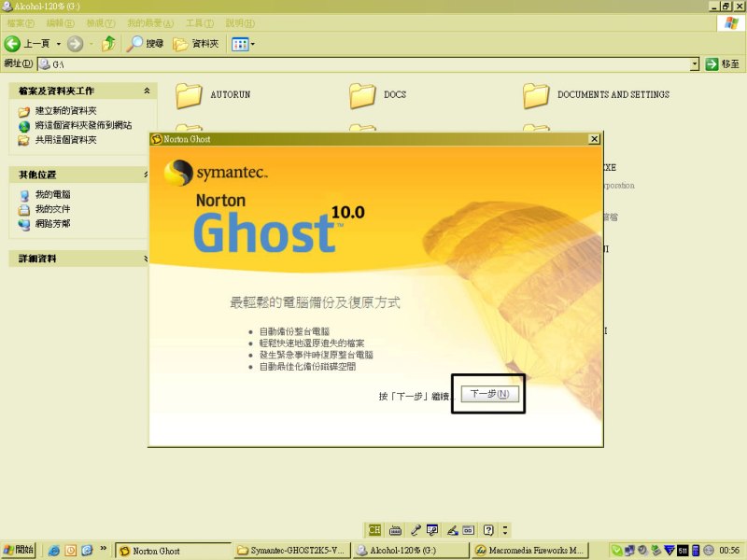Screen dimensions: 747x560
Task: Open the 搜尋 search pane
Action: click(146, 44)
